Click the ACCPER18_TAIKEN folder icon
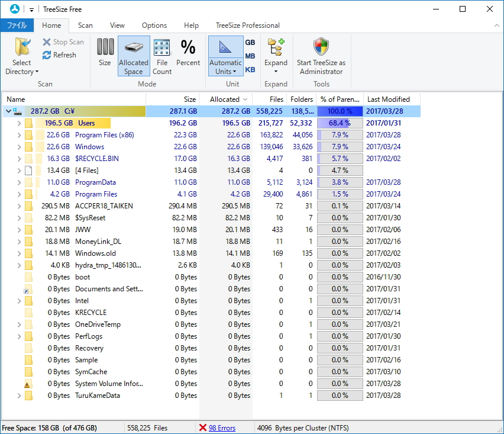504x434 pixels. pyautogui.click(x=28, y=206)
